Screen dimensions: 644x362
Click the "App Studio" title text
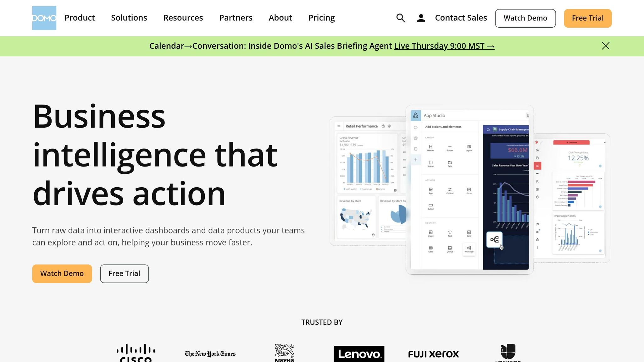434,115
